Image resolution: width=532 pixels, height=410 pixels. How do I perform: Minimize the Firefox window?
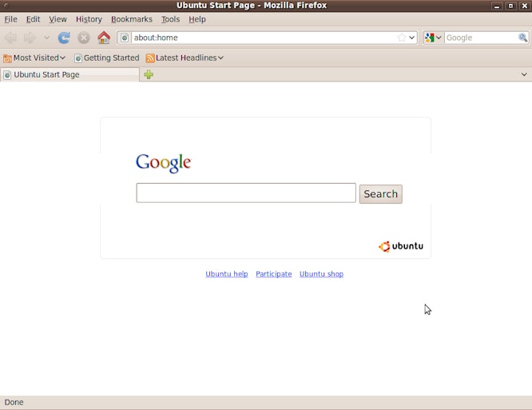(x=497, y=6)
